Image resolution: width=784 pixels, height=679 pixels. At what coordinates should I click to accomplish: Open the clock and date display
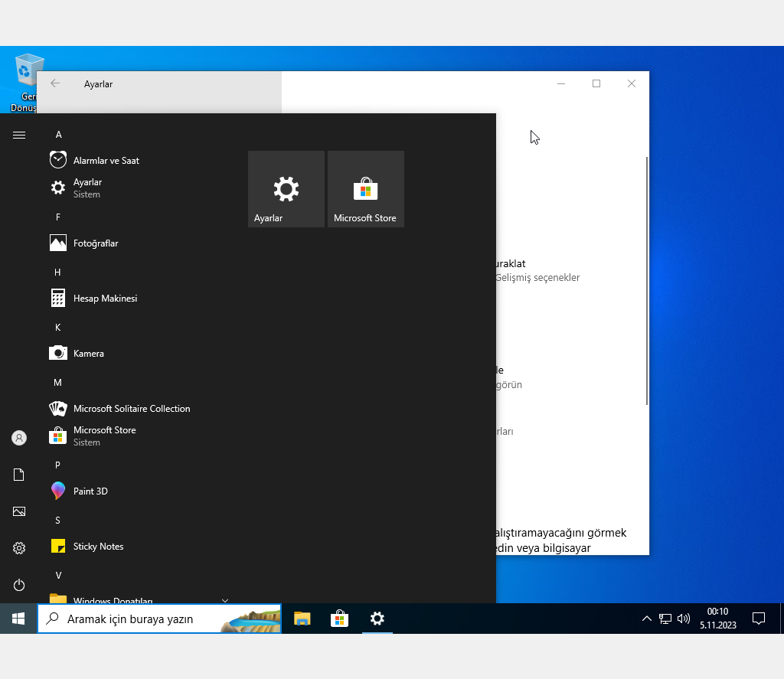click(x=717, y=619)
